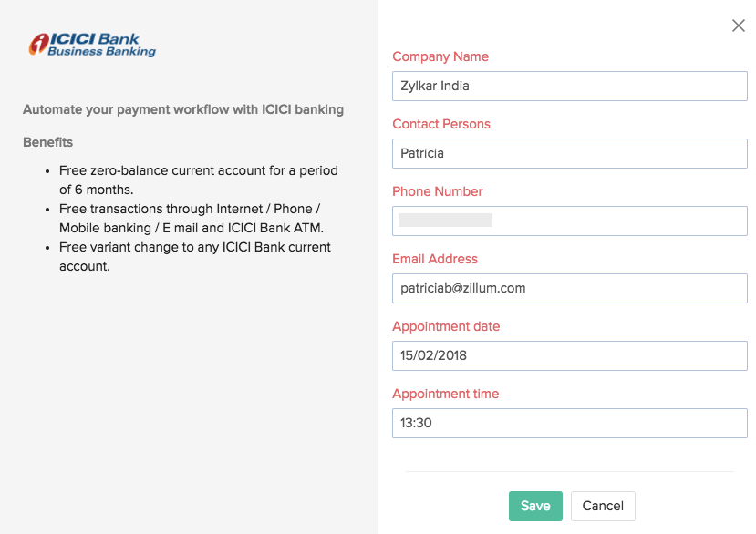Click the Phone Number label

point(438,191)
